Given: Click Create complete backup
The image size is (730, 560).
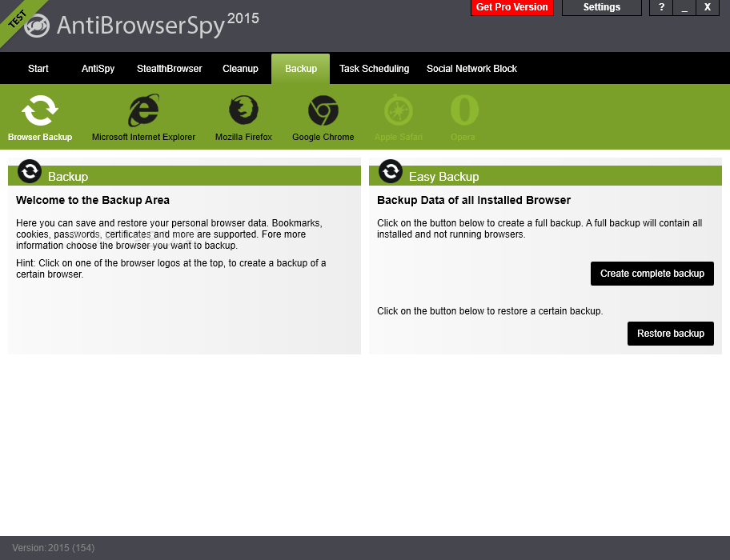Looking at the screenshot, I should coord(652,274).
